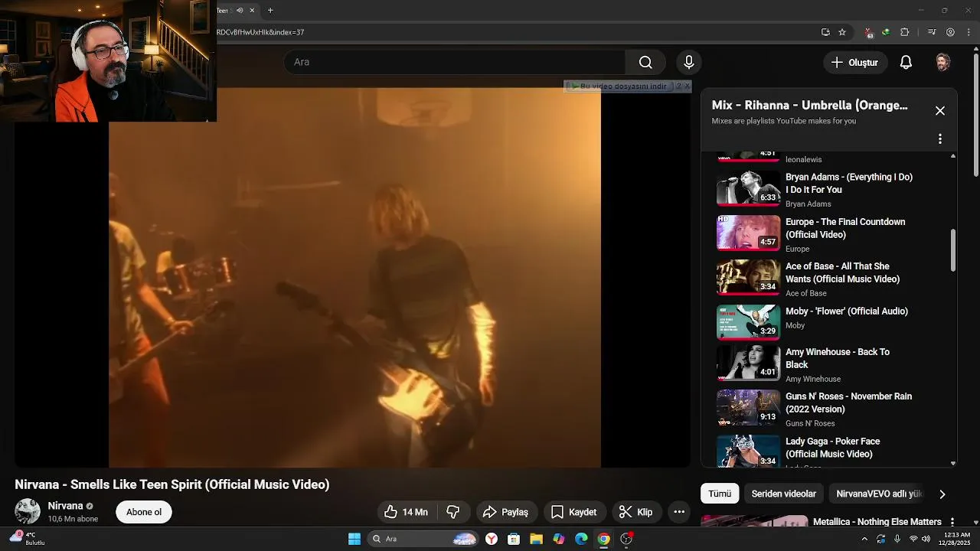Mute the tab via the speaker icon

coord(240,10)
